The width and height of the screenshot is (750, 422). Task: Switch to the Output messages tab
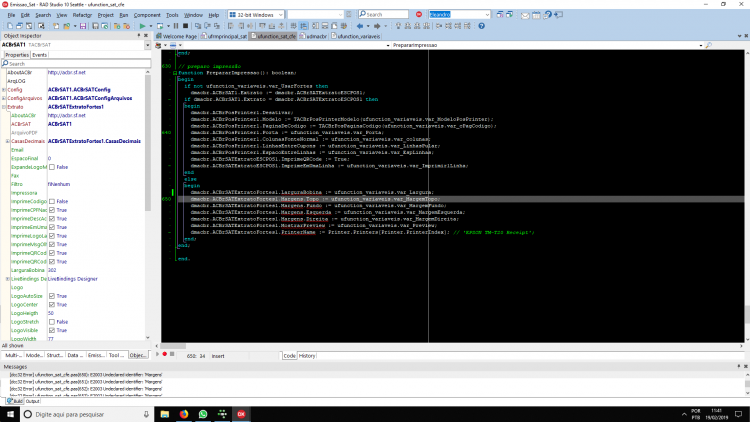[x=33, y=401]
